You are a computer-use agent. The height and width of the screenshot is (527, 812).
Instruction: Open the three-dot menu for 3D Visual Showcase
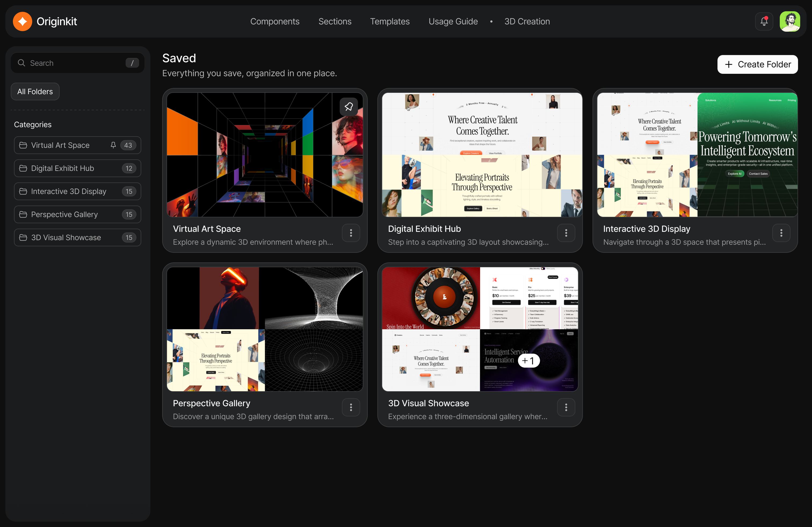click(566, 407)
